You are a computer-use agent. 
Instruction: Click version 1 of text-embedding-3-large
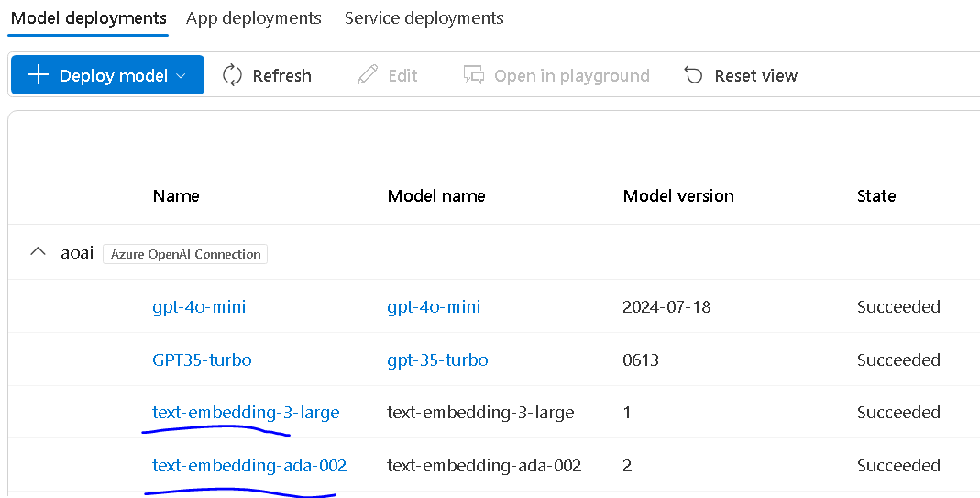pyautogui.click(x=627, y=413)
